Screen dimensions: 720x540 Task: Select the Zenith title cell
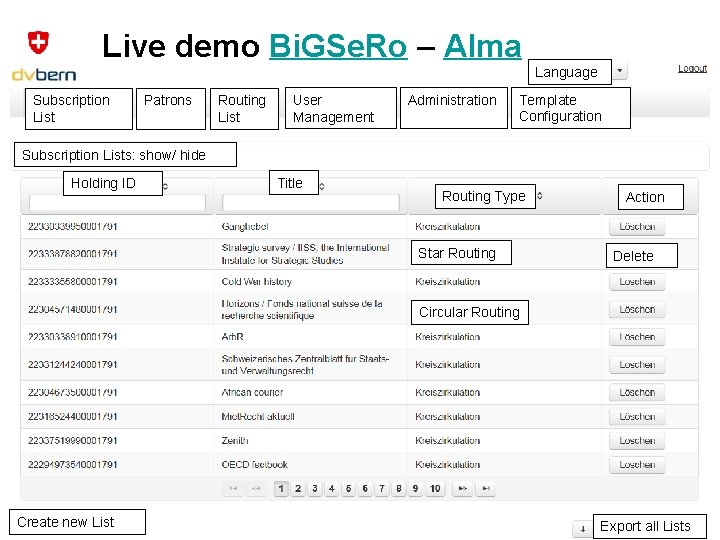235,441
